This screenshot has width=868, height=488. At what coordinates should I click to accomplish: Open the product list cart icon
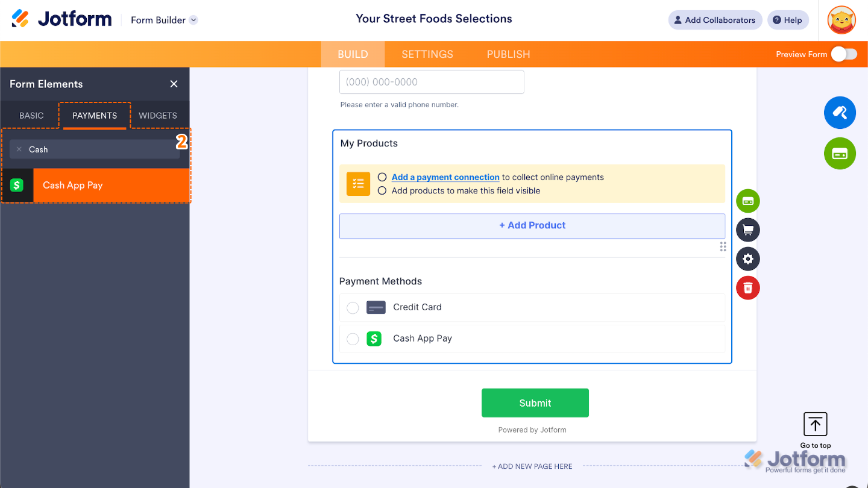[x=748, y=230]
